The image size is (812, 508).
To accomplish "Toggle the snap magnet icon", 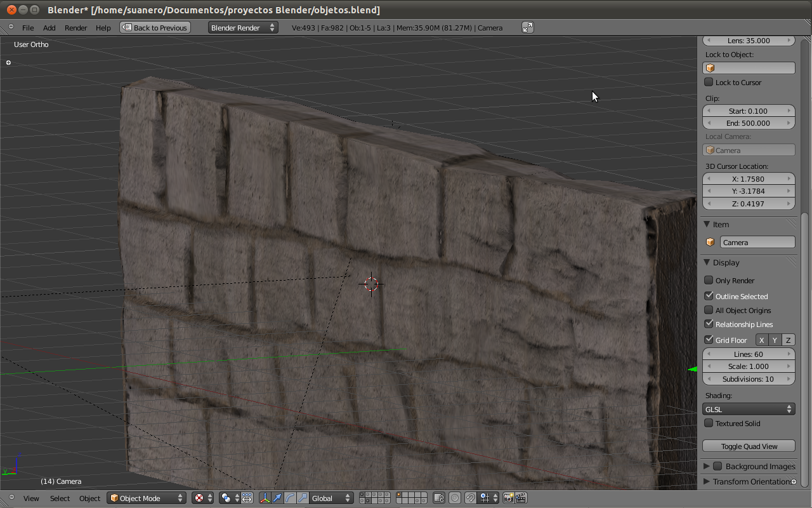I will tap(471, 498).
